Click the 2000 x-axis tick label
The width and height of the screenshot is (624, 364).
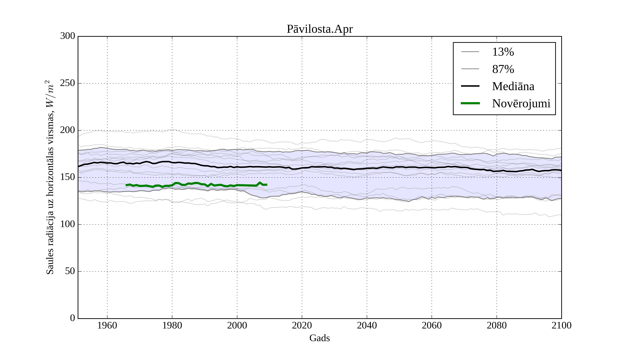pos(237,325)
